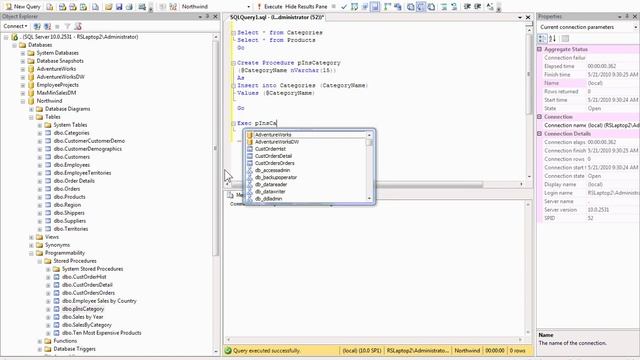Viewport: 640px width, 360px height.
Task: Open Query Options from the toolbar
Action: (x=364, y=7)
